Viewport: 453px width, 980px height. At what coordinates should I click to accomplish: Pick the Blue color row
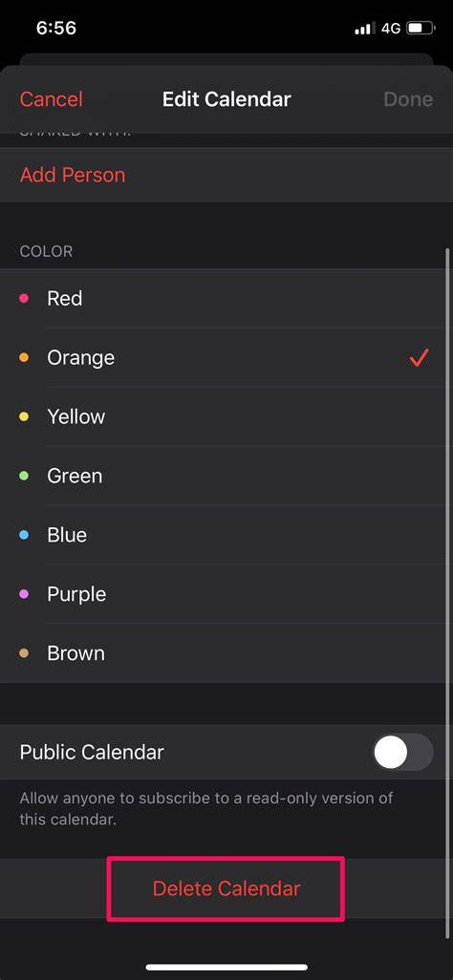point(226,535)
